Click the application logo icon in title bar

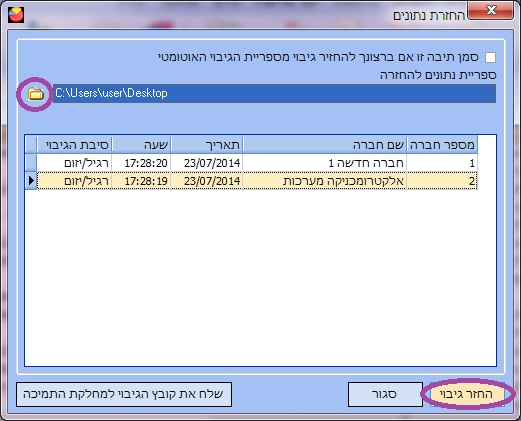(x=16, y=15)
